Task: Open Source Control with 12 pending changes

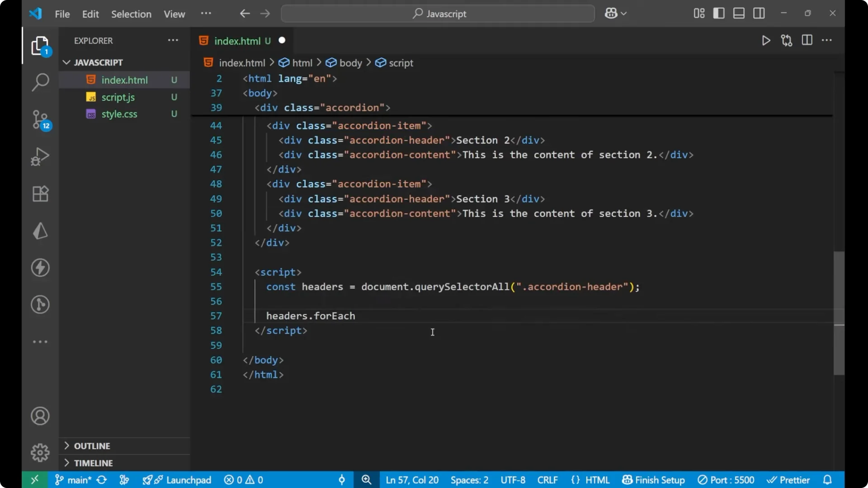Action: pyautogui.click(x=40, y=120)
